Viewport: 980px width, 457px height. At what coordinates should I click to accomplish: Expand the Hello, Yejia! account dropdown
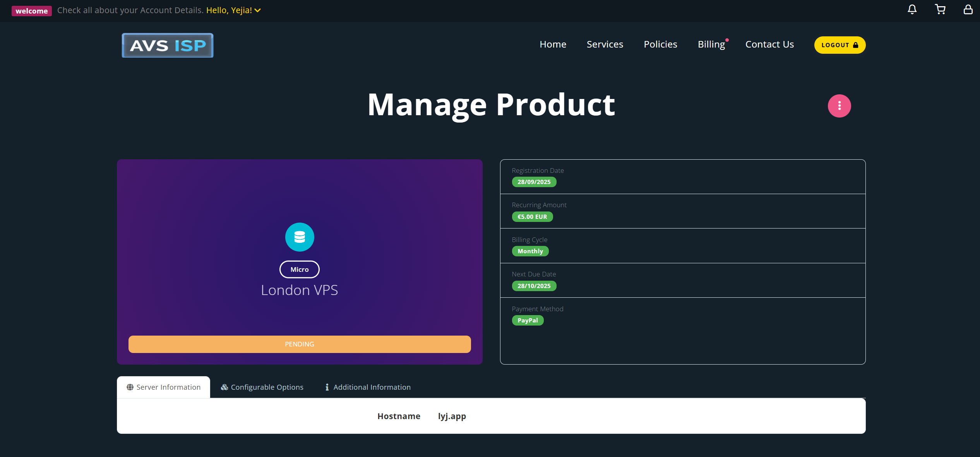[233, 10]
